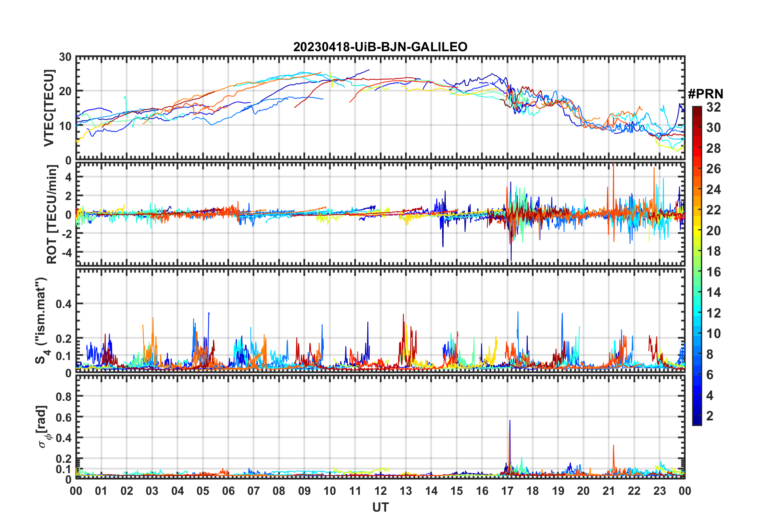
Task: Click the UT x-axis label
Action: pyautogui.click(x=380, y=507)
